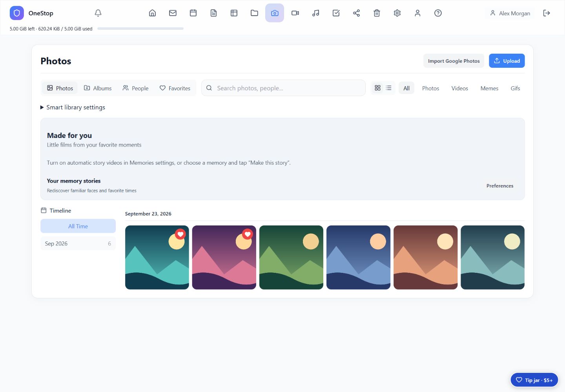Open the Share icon in navigation
Image resolution: width=565 pixels, height=392 pixels.
[x=356, y=13]
